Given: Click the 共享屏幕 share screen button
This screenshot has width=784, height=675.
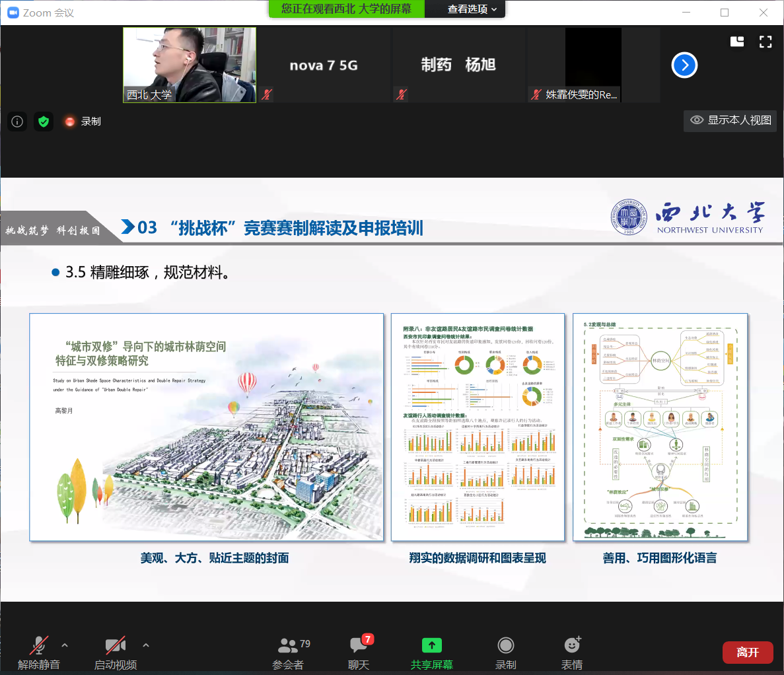Looking at the screenshot, I should 431,651.
